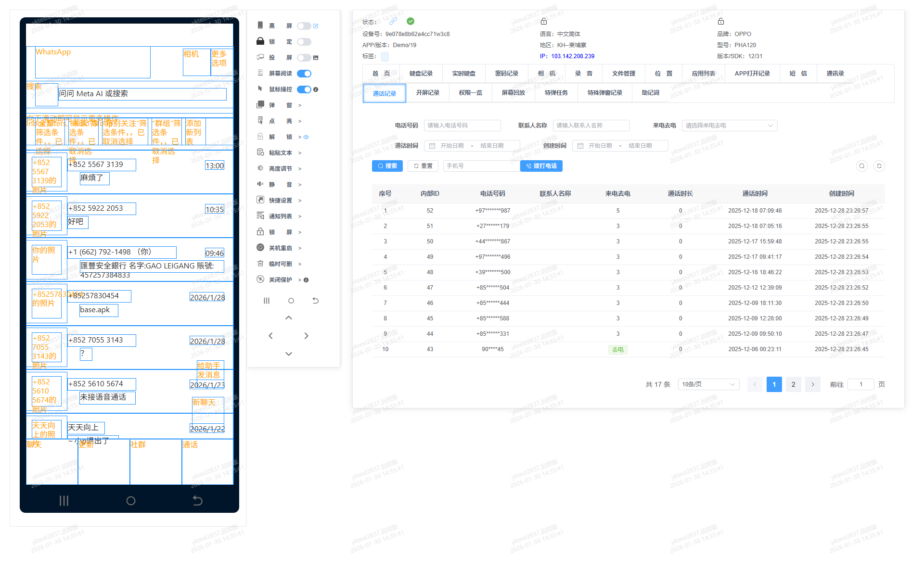Click the 电话号码 input field

(462, 126)
